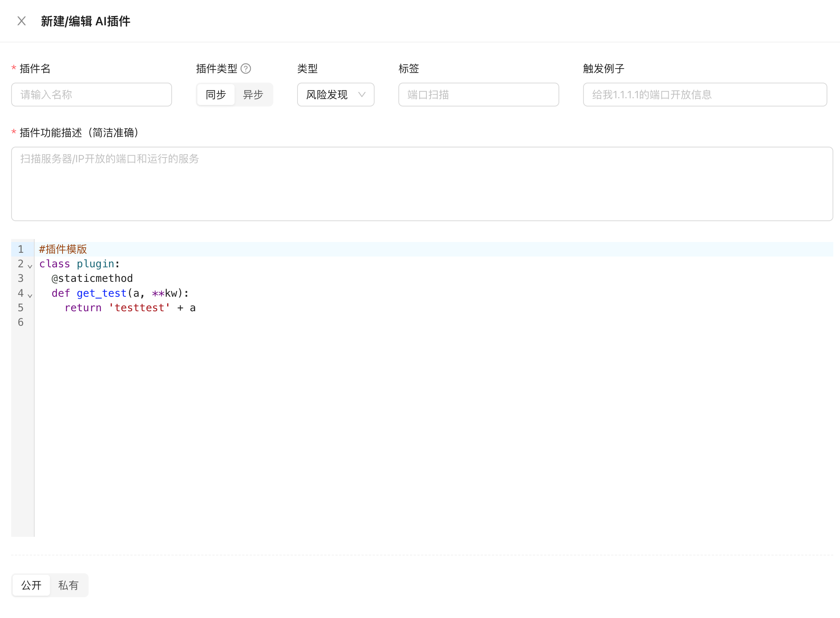Set visibility to 公开
840x618 pixels.
pyautogui.click(x=31, y=585)
